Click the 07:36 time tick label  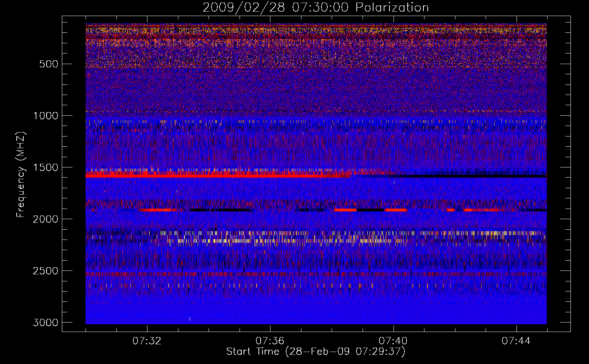pyautogui.click(x=270, y=341)
